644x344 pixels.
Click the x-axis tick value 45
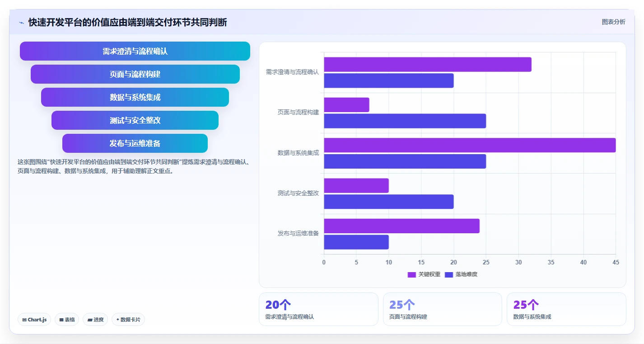616,262
